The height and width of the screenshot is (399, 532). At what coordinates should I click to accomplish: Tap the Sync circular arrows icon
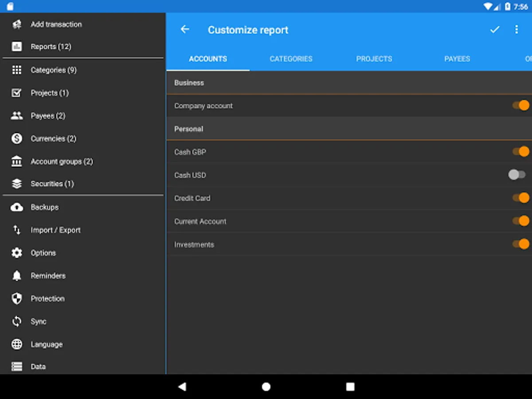click(17, 321)
